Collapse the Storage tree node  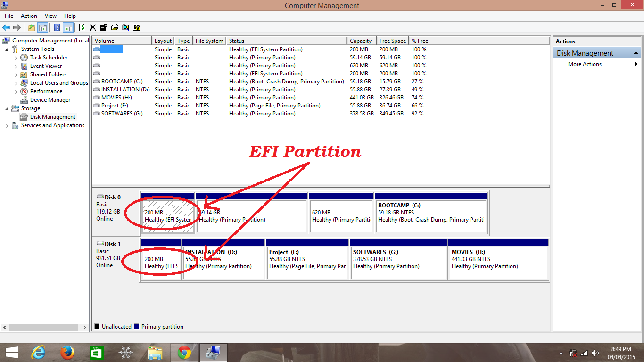(x=7, y=109)
